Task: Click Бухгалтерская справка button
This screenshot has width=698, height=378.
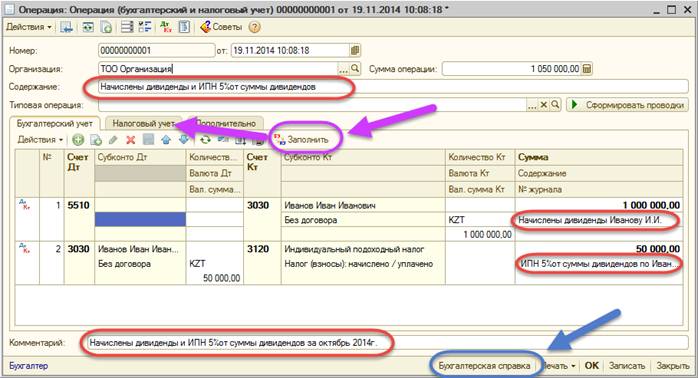Action: tap(484, 366)
